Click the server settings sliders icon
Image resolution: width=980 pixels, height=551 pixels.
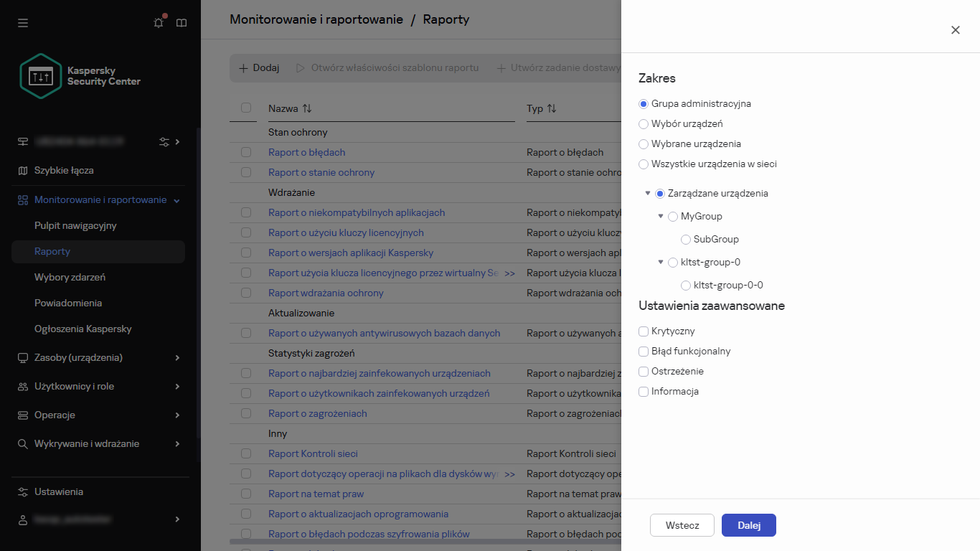164,142
